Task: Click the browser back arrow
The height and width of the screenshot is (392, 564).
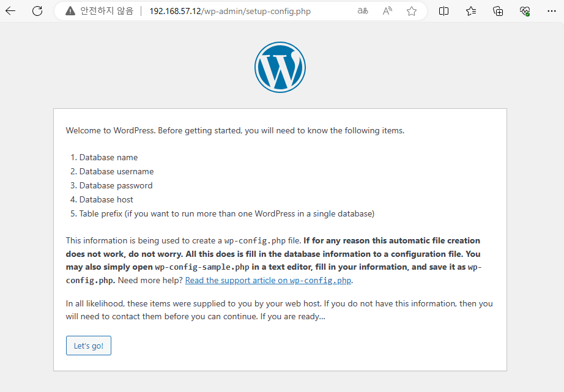Action: pyautogui.click(x=10, y=11)
